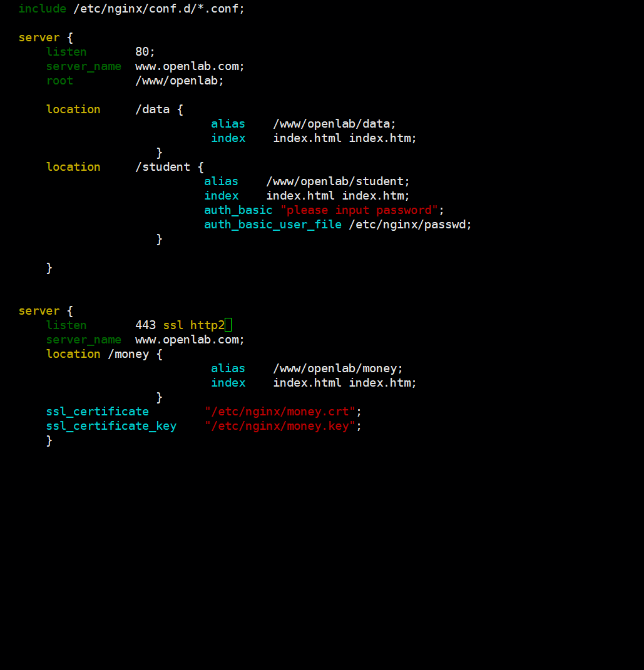Click the '80;' listen port value
The image size is (644, 670).
tap(145, 52)
